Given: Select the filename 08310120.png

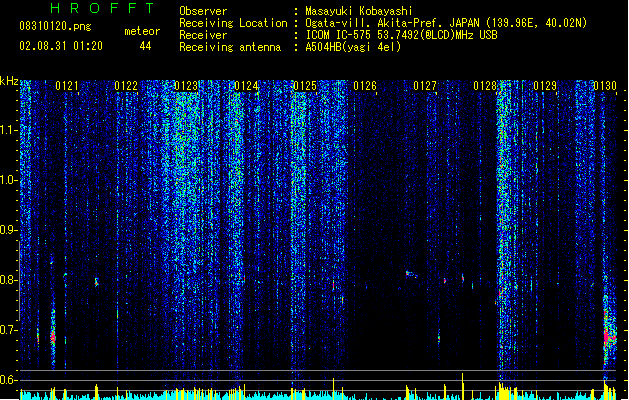Looking at the screenshot, I should coord(55,26).
